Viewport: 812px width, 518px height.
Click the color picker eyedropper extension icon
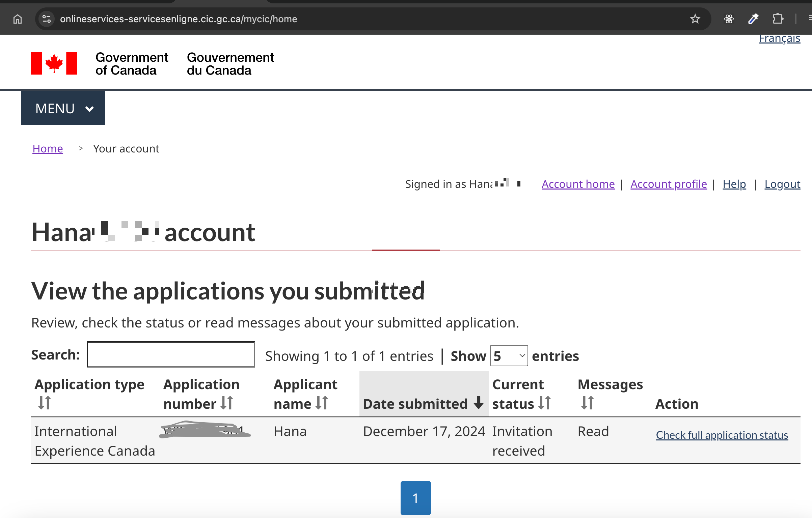753,19
